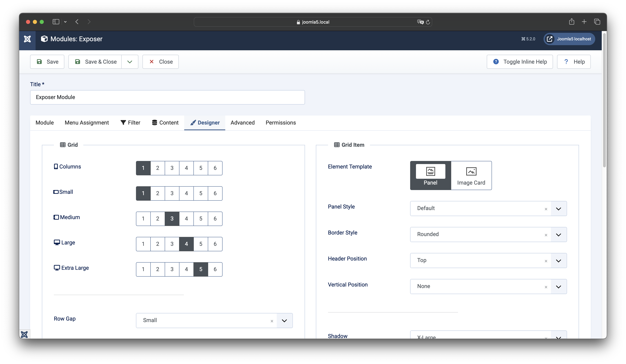Image resolution: width=626 pixels, height=364 pixels.
Task: Set Extra Large columns to 3
Action: click(172, 269)
